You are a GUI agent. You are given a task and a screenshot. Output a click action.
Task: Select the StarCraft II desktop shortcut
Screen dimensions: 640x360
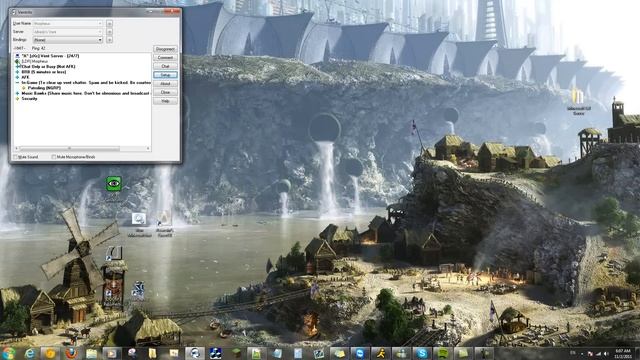[x=138, y=290]
